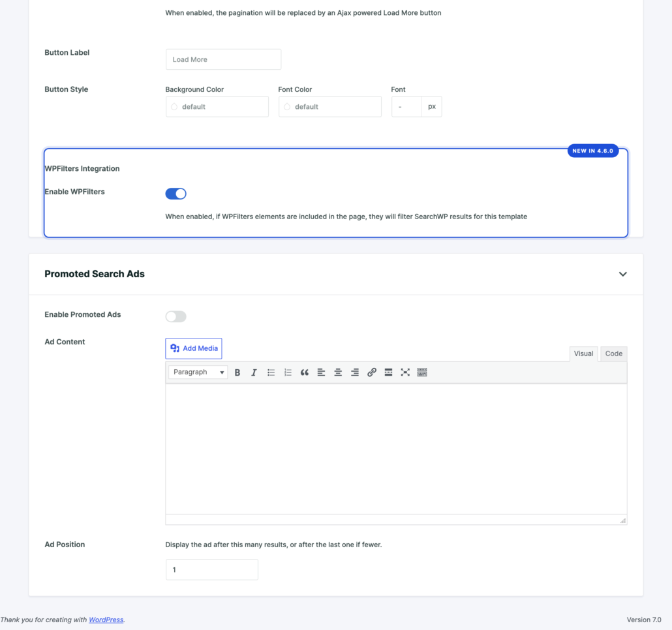Toggle bold formatting in the ad editor
The width and height of the screenshot is (672, 630).
tap(237, 372)
